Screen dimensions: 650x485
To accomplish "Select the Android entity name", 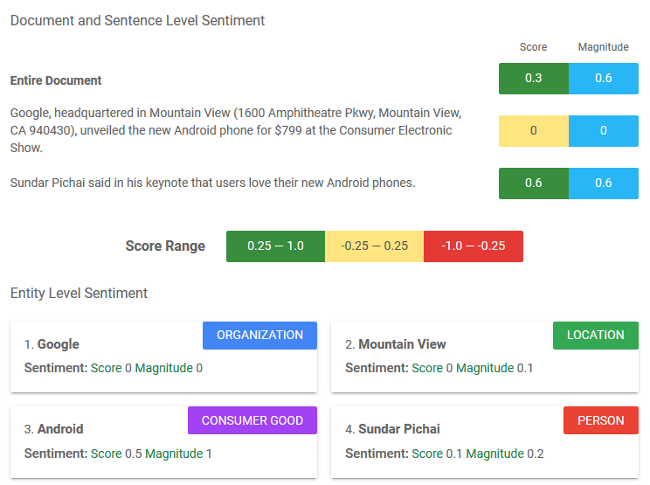I will click(x=60, y=429).
